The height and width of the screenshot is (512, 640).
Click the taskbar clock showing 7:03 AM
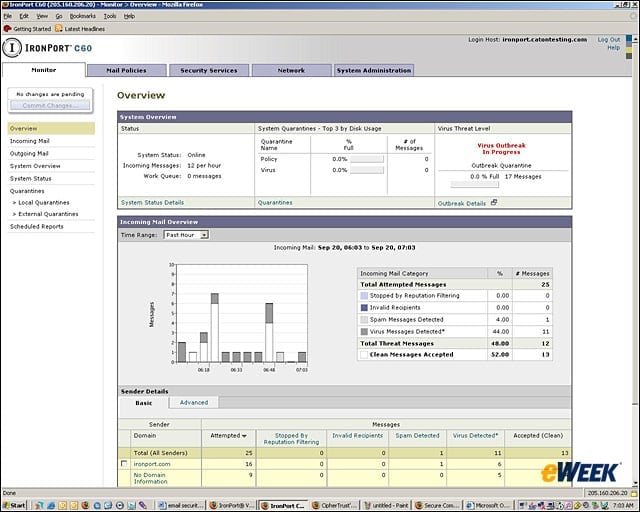coord(623,505)
